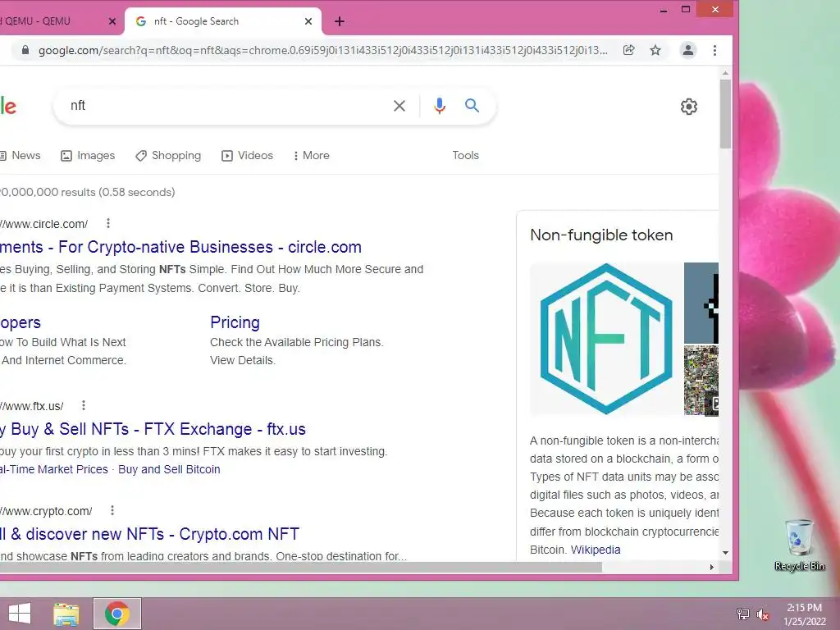The width and height of the screenshot is (840, 630).
Task: Click the results count text (0.58 seconds)
Action: tap(87, 192)
